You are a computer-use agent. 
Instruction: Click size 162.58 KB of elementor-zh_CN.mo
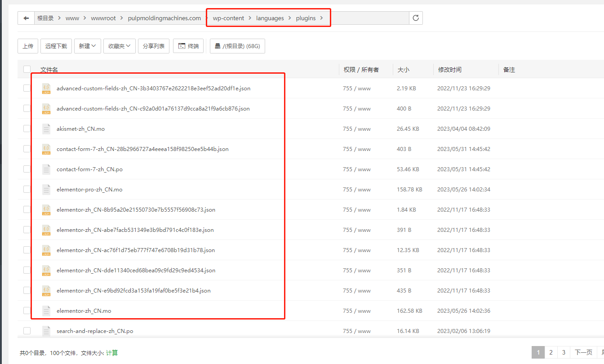[x=409, y=311]
